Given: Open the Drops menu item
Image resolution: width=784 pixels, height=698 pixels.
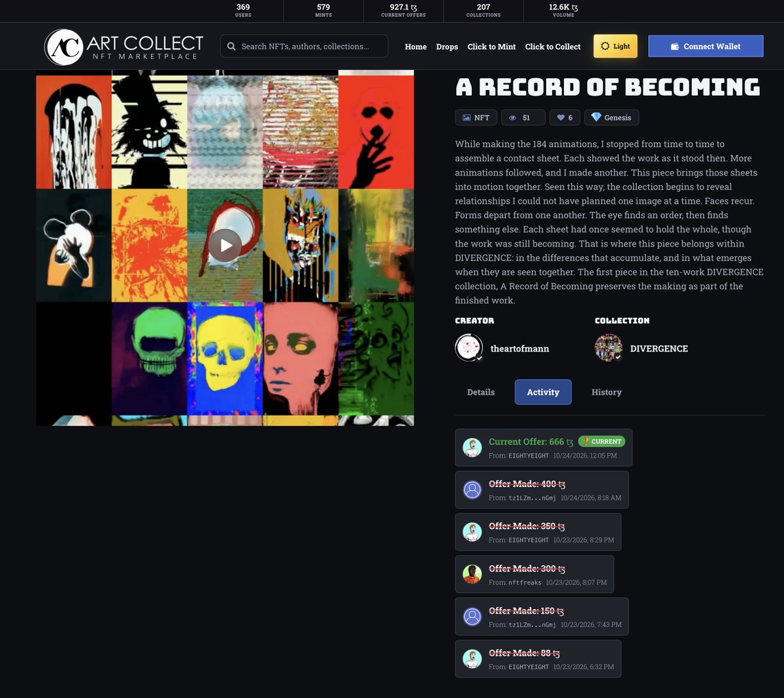Looking at the screenshot, I should pyautogui.click(x=447, y=46).
